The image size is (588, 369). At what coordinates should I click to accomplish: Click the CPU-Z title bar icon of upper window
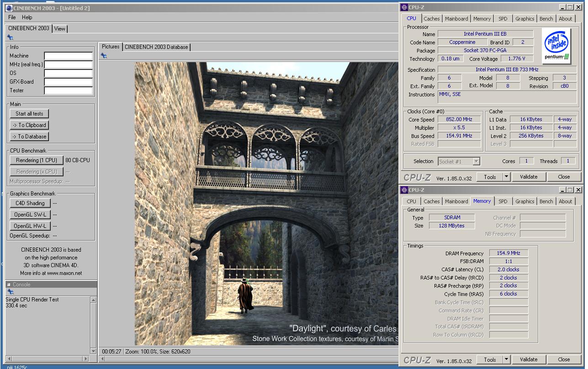tap(404, 7)
